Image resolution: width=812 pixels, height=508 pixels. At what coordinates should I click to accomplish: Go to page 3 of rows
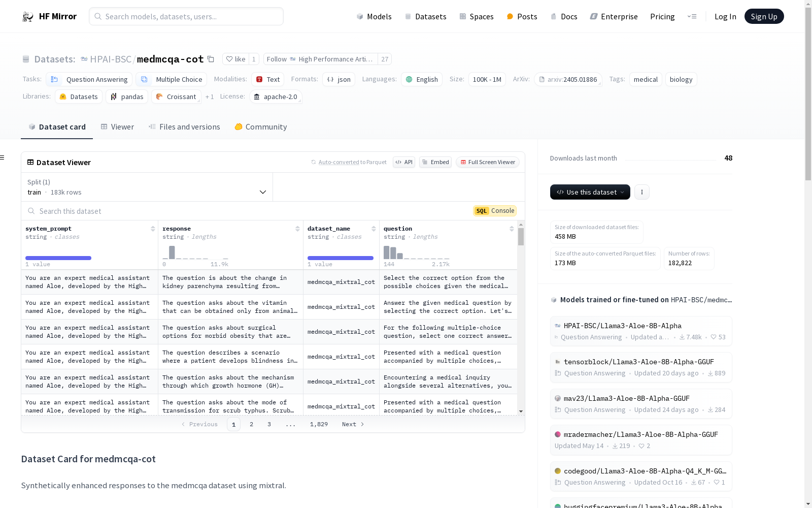(x=269, y=424)
